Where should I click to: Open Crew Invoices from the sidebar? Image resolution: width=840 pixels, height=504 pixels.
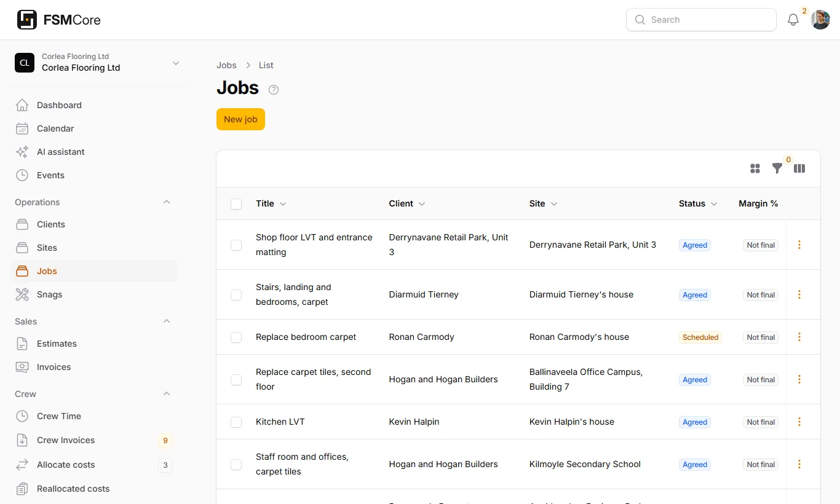pyautogui.click(x=93, y=440)
